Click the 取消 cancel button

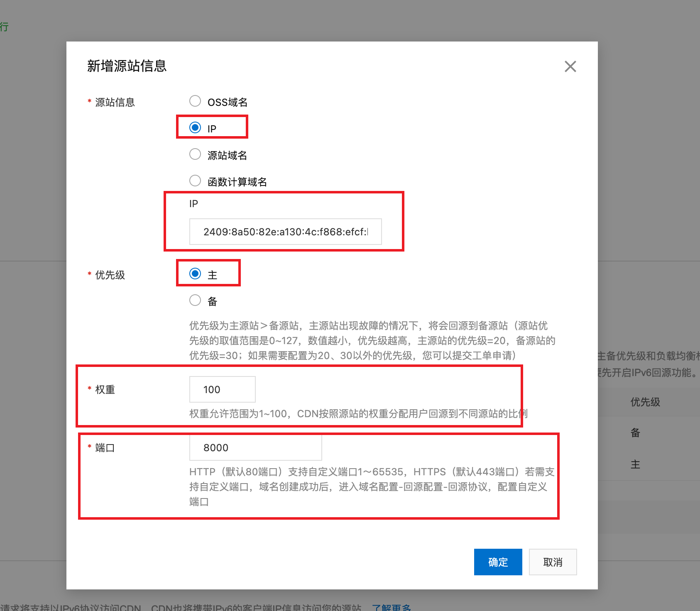click(x=553, y=562)
